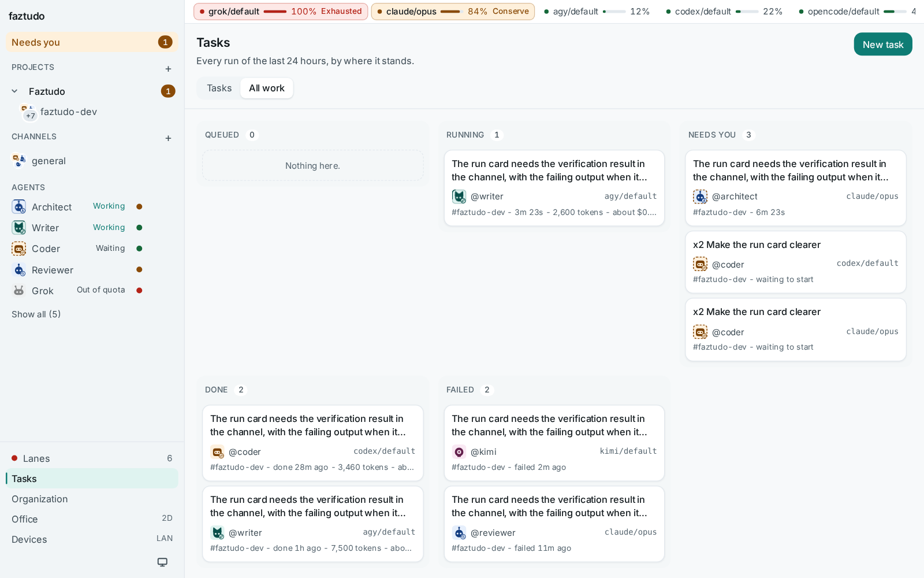Open the Needs you inbox

point(92,42)
